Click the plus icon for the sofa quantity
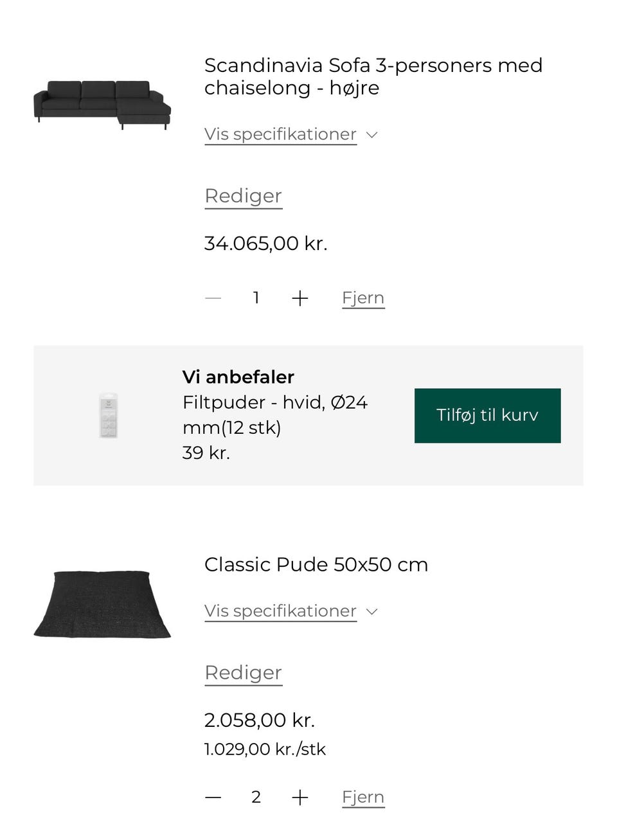This screenshot has width=617, height=840. click(x=300, y=298)
